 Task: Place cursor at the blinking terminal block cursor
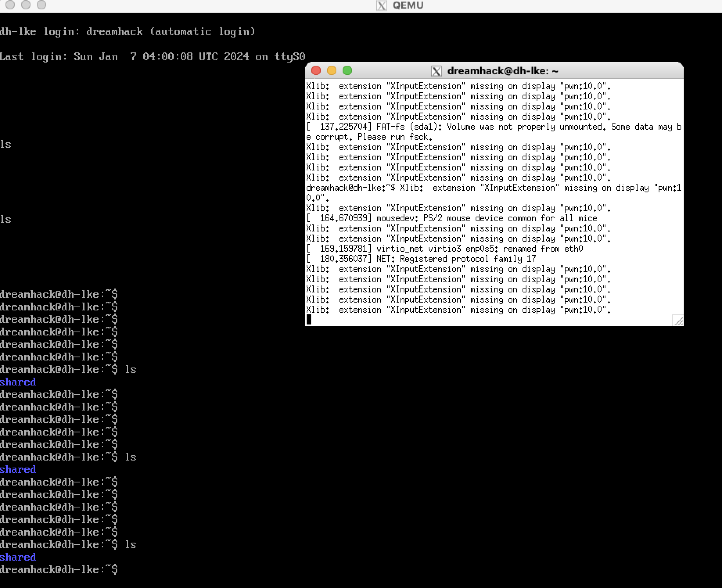pos(309,319)
